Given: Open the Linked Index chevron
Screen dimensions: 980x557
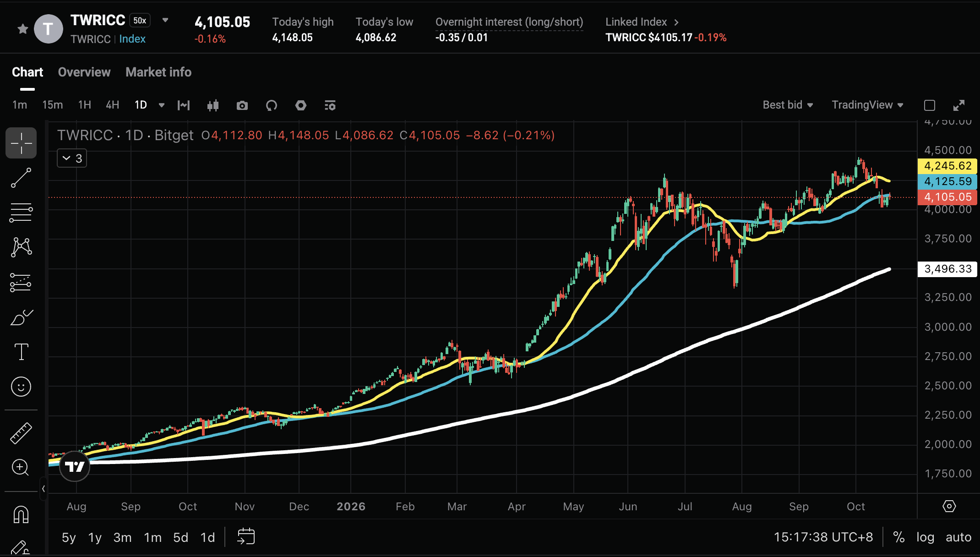Looking at the screenshot, I should click(677, 22).
